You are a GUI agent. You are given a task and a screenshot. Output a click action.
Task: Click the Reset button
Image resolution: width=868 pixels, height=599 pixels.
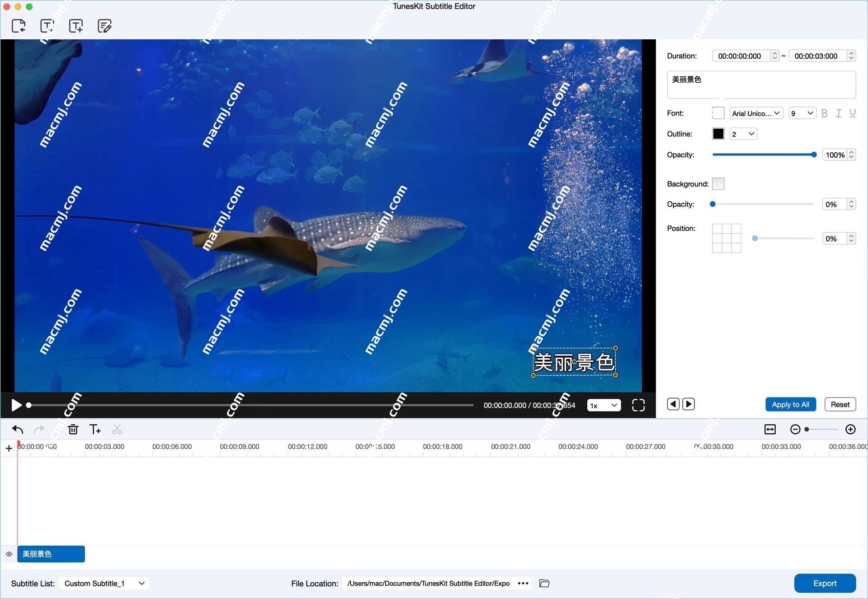click(840, 404)
